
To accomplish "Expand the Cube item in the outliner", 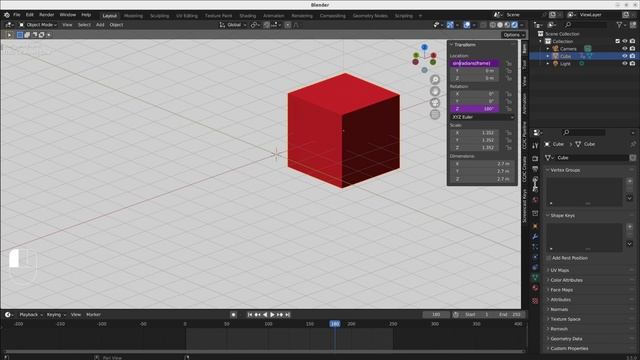I will click(x=548, y=56).
